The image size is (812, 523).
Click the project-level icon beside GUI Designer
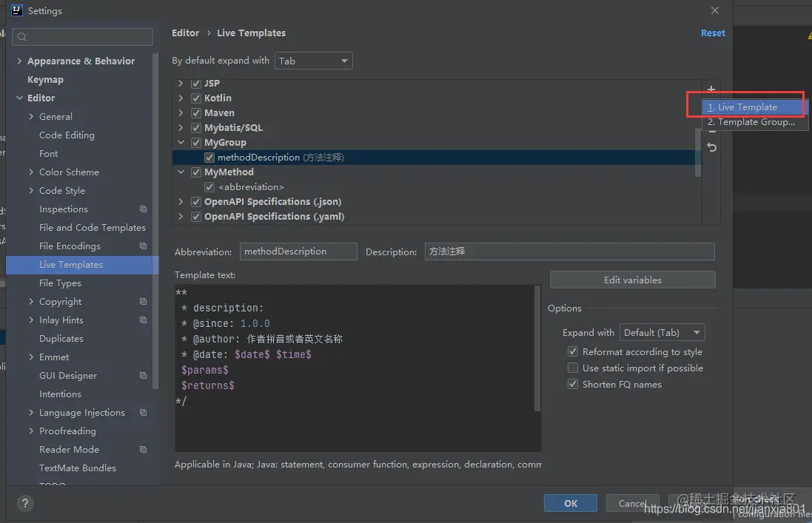point(144,376)
